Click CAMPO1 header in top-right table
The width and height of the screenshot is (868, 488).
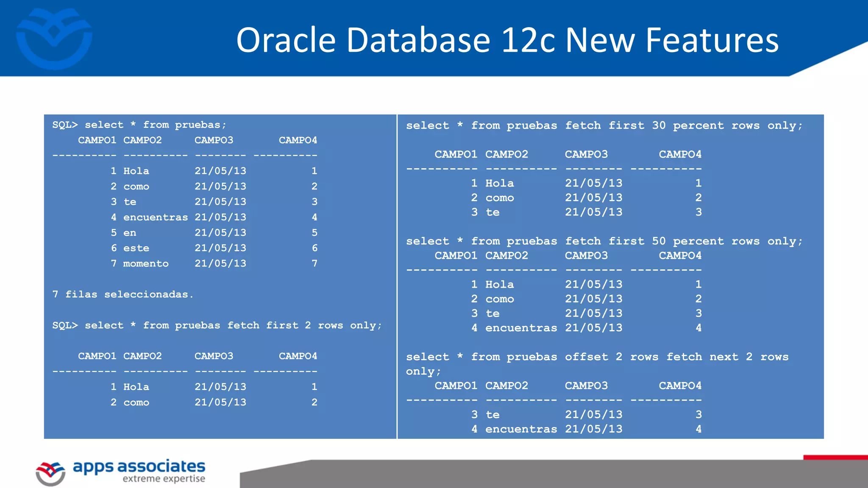[x=456, y=155]
